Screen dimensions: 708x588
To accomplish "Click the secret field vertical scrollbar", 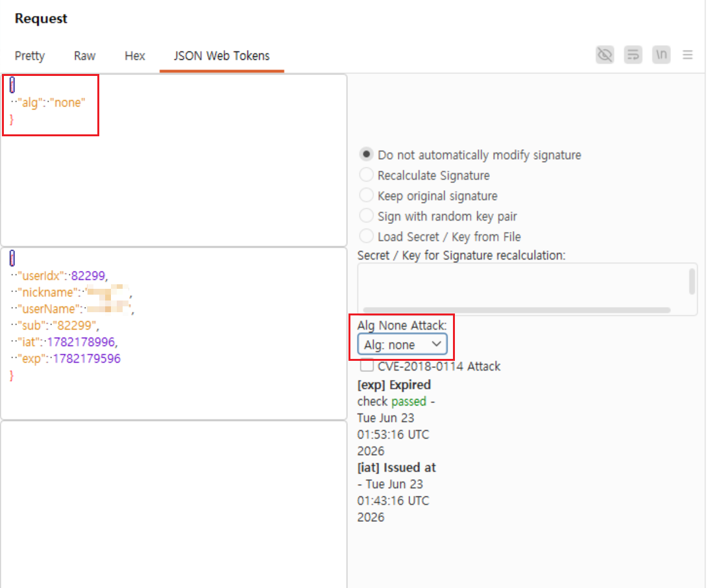I will pyautogui.click(x=692, y=282).
